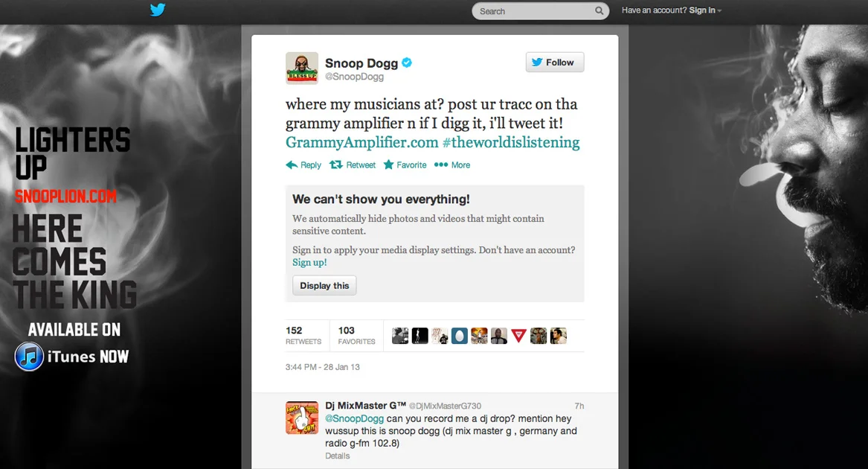View the 152 retweets list
Viewport: 868px width, 469px height.
pos(303,336)
